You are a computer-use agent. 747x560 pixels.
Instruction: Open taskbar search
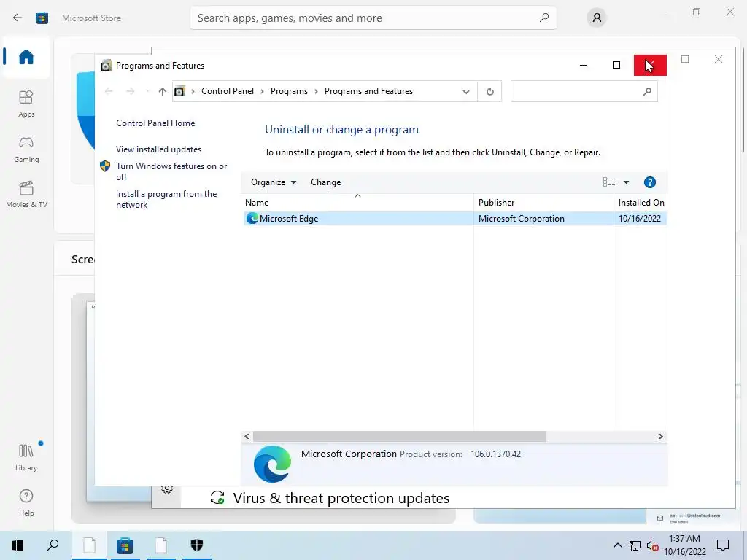(x=53, y=545)
